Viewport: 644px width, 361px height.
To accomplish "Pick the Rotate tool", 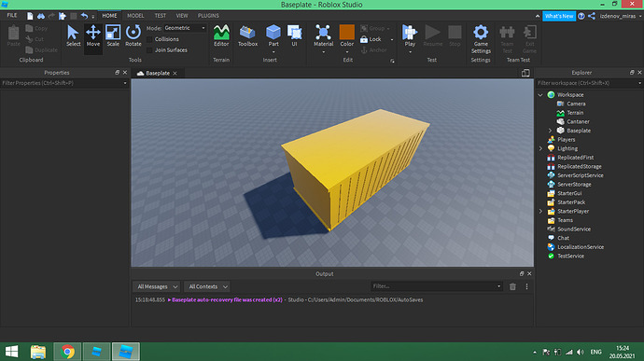I will 133,36.
